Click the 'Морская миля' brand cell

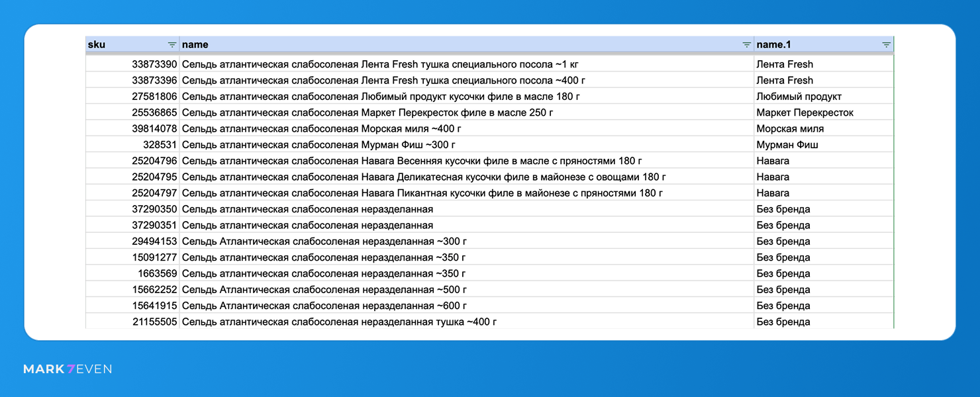click(824, 128)
